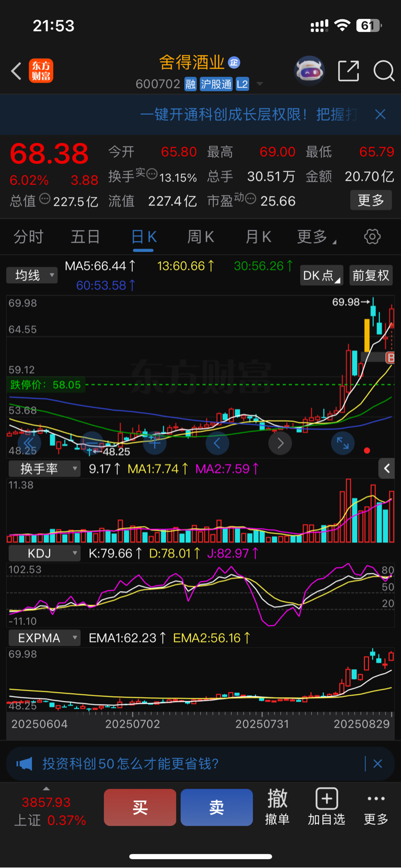Toggle the 前复权 adjustment button
Viewport: 401px width, 868px height.
click(x=371, y=276)
